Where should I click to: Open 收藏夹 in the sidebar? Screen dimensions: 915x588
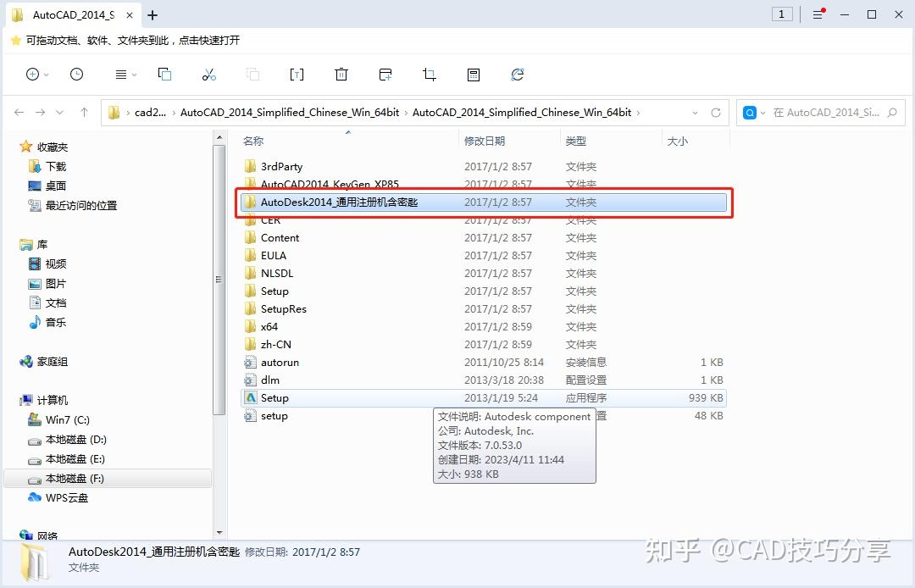44,147
